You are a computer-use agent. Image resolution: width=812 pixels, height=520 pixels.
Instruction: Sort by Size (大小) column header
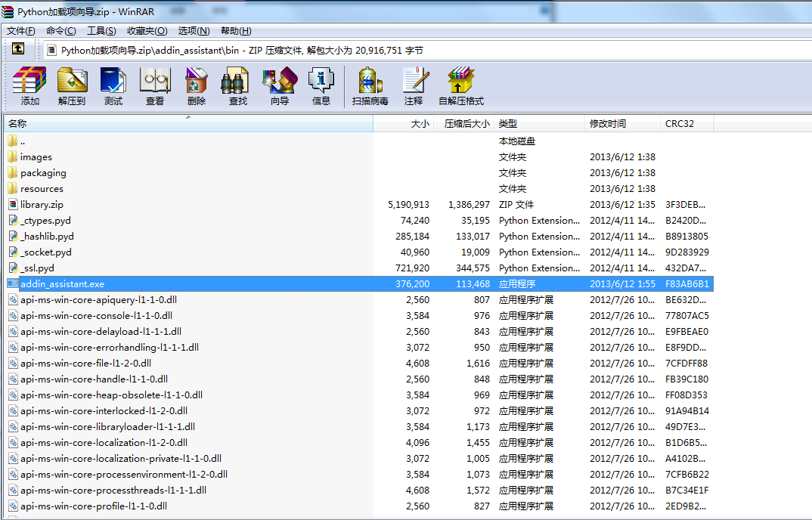(x=404, y=124)
